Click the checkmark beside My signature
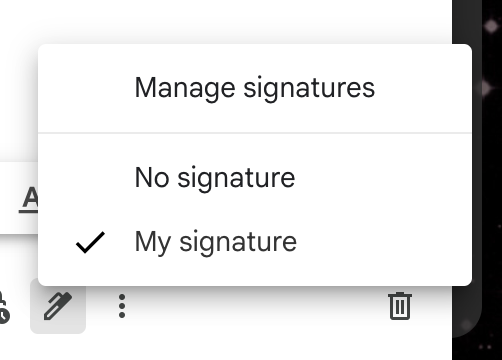 pyautogui.click(x=90, y=243)
